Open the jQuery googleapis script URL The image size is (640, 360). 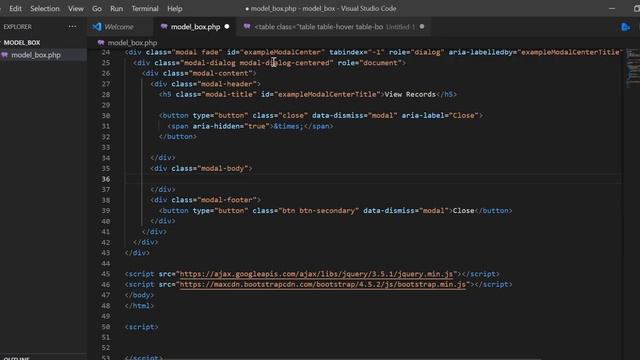[x=316, y=274]
